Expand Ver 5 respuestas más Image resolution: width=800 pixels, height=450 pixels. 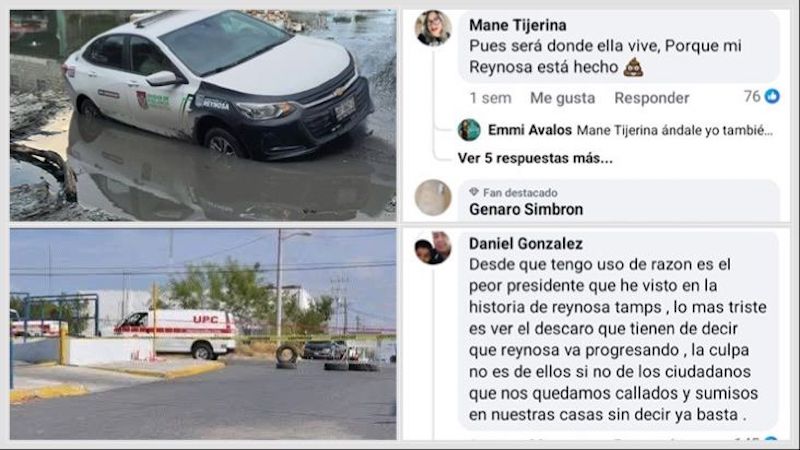click(535, 158)
